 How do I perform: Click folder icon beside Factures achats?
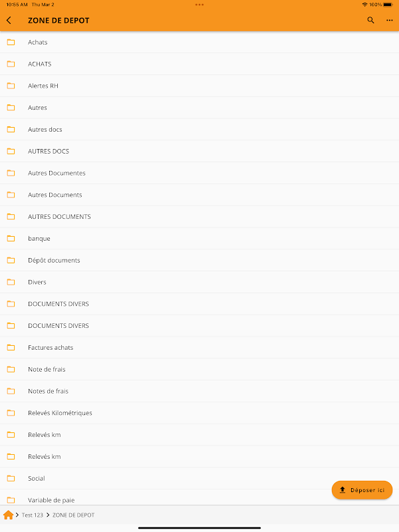click(x=11, y=347)
